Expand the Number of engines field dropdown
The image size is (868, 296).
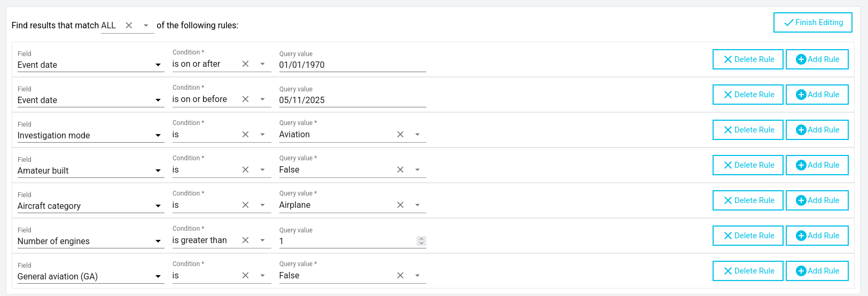point(158,242)
